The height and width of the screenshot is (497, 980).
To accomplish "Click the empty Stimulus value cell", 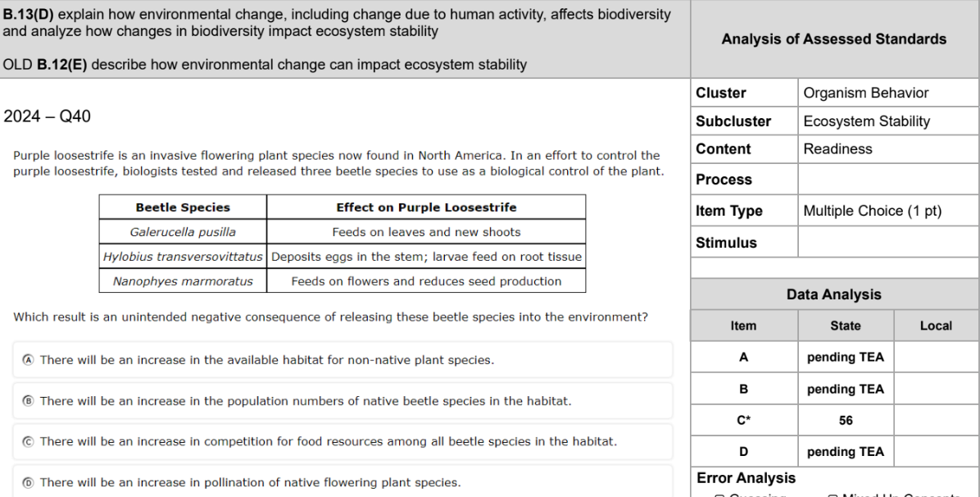I will (888, 242).
